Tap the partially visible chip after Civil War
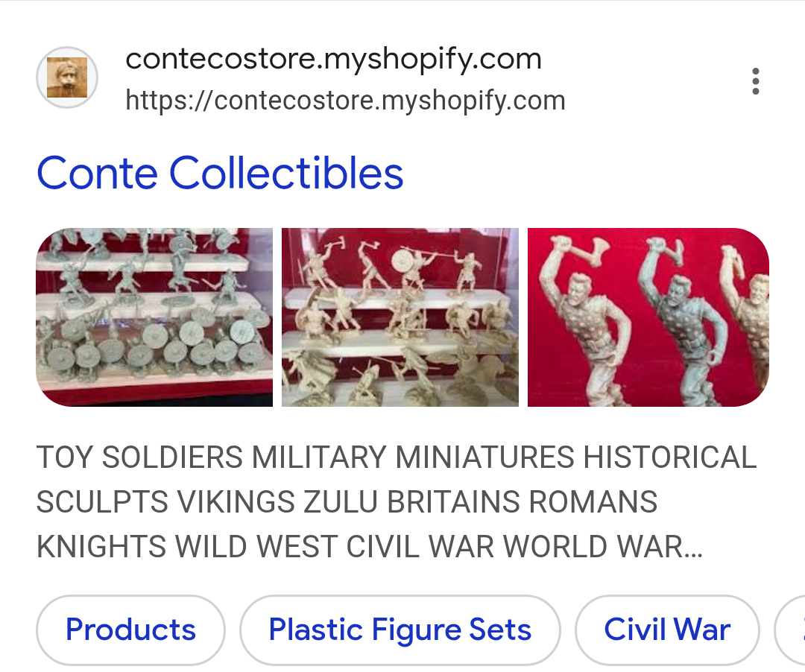 point(791,630)
